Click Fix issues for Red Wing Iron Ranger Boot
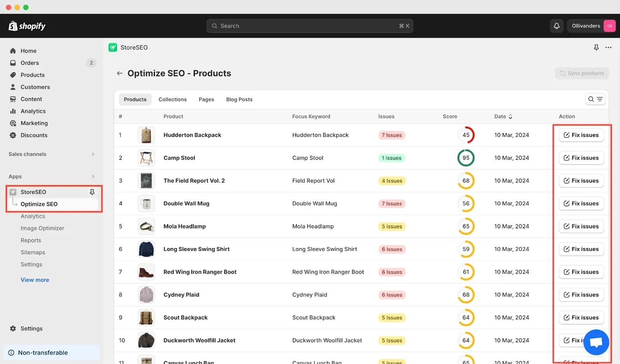The height and width of the screenshot is (364, 620). tap(581, 272)
